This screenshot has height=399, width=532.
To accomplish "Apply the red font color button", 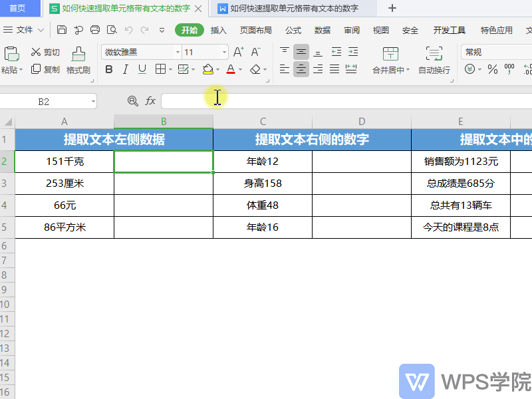I will coord(231,70).
